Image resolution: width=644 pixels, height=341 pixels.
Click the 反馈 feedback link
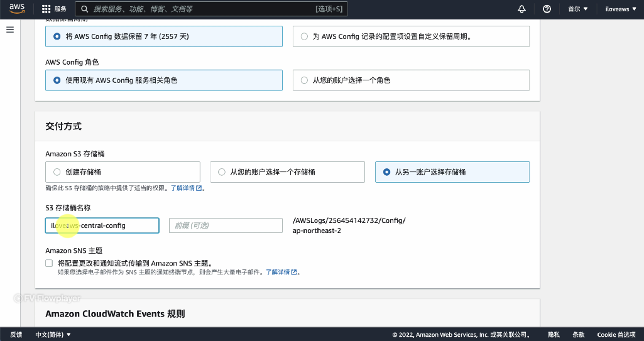pyautogui.click(x=16, y=335)
